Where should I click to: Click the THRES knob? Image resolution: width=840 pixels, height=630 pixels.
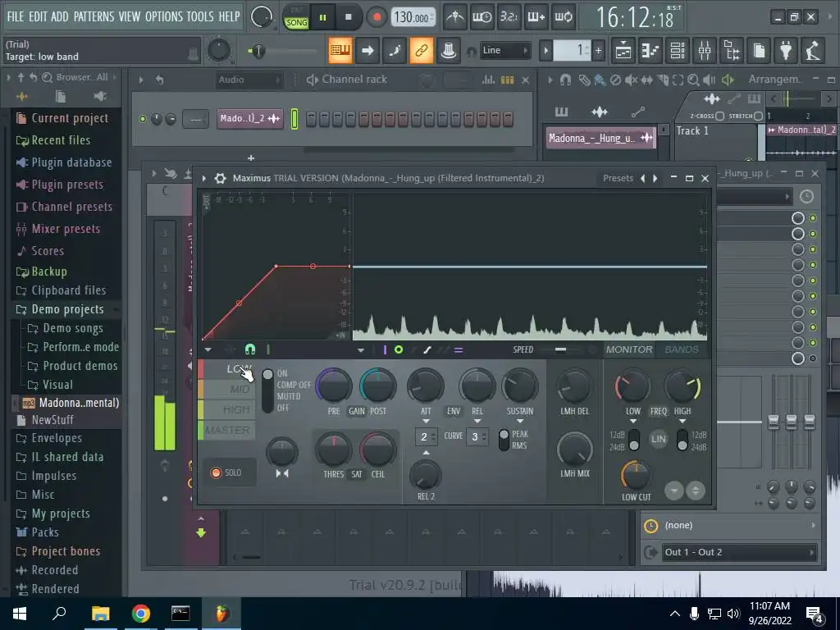click(333, 450)
